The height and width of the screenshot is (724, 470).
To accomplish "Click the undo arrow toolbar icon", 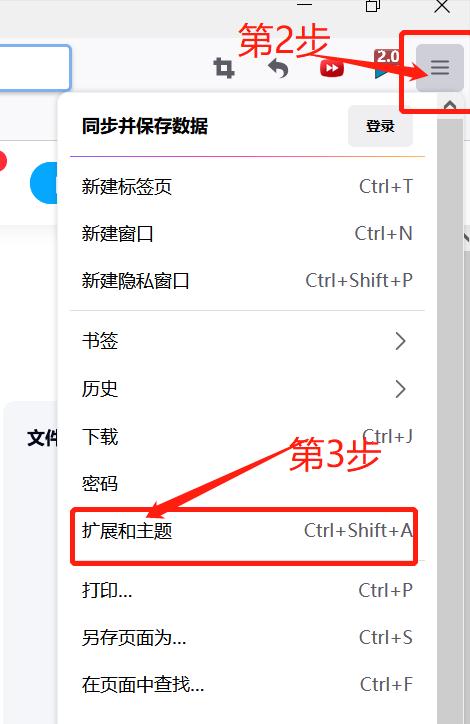I will tap(278, 68).
